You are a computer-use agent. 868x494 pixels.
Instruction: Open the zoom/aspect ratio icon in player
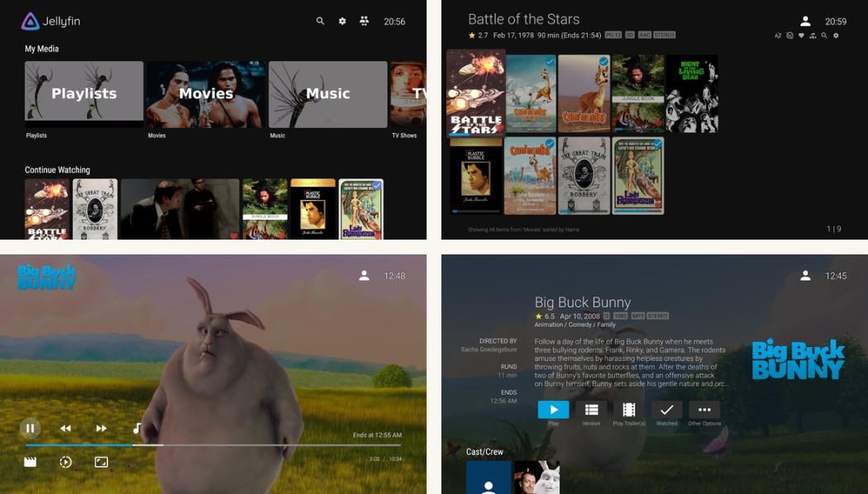101,462
